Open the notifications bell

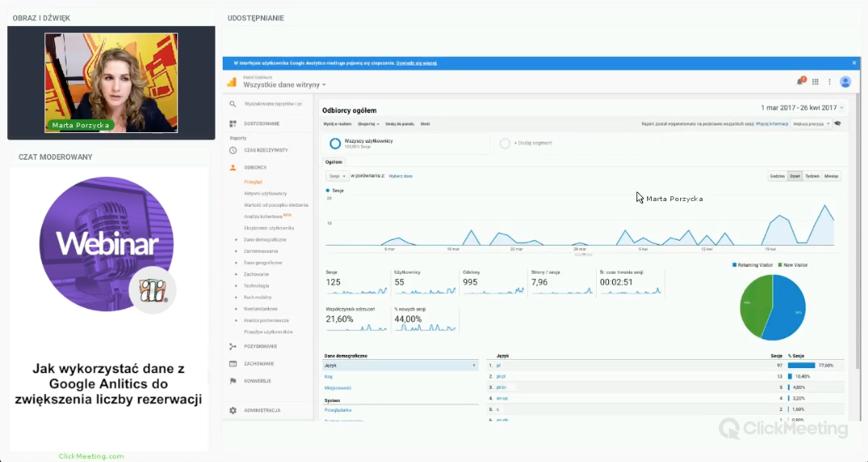point(801,81)
